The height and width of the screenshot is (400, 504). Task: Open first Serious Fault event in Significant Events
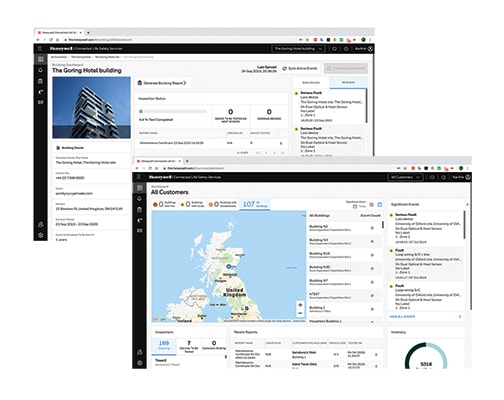[x=426, y=228]
